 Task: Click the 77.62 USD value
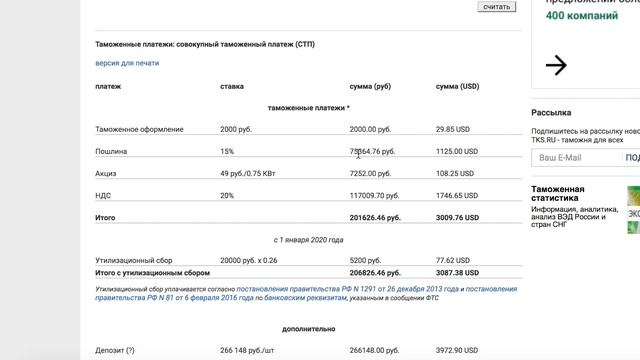point(453,260)
